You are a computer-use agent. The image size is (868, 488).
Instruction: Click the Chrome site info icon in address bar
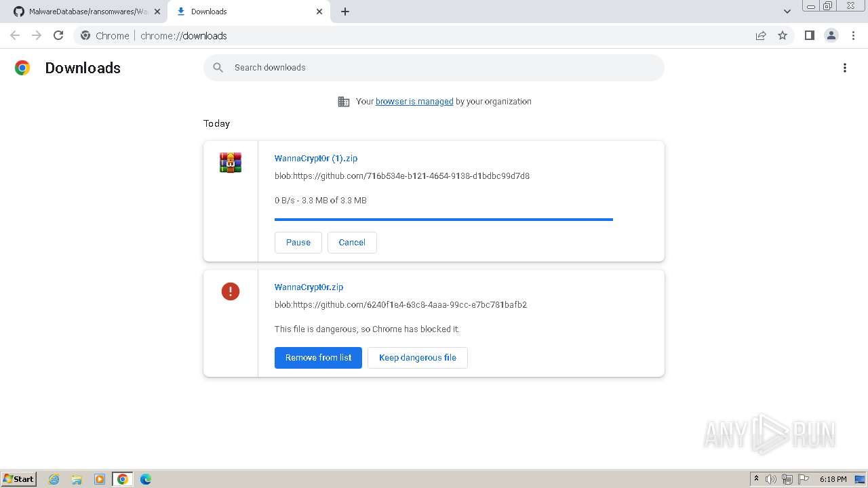coord(85,35)
